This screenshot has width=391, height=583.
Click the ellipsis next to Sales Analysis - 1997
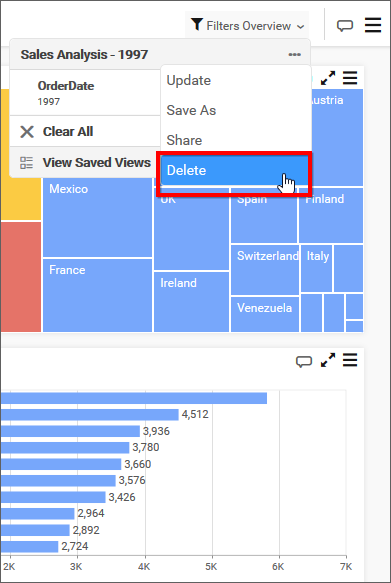click(294, 55)
